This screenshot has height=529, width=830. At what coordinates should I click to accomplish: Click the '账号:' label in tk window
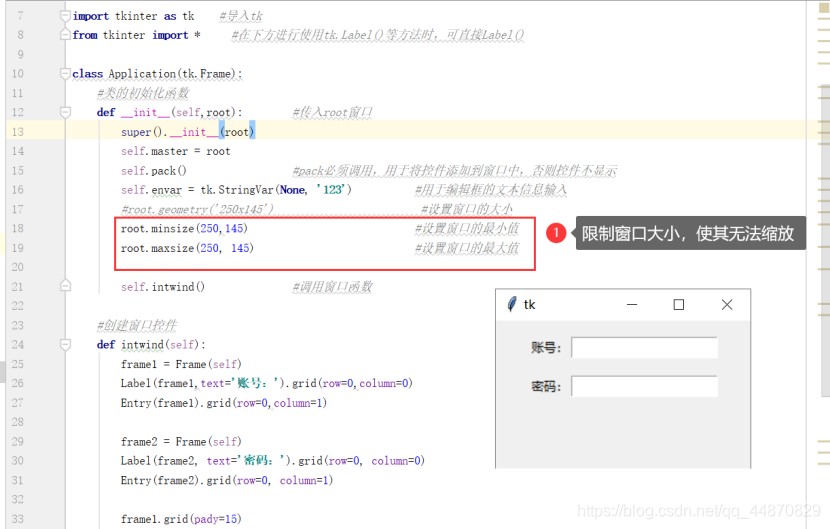click(x=546, y=348)
